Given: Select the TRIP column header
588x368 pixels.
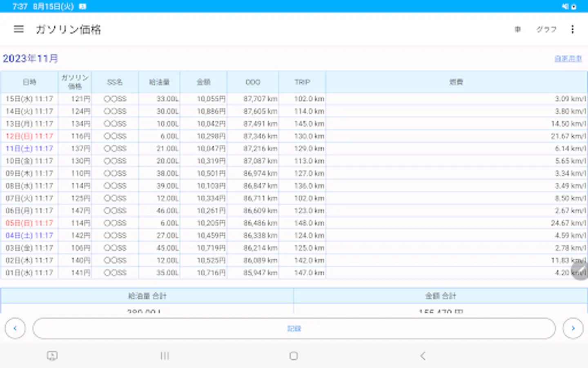Looking at the screenshot, I should (302, 82).
